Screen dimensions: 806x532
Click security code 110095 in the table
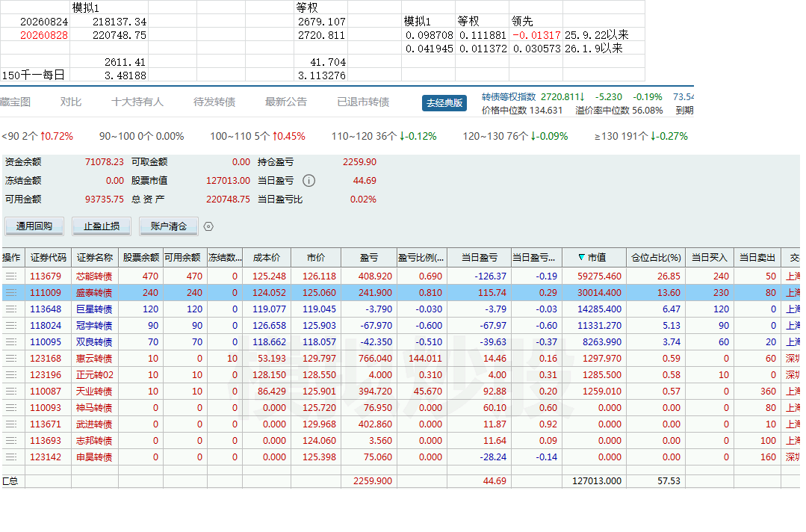pos(46,342)
